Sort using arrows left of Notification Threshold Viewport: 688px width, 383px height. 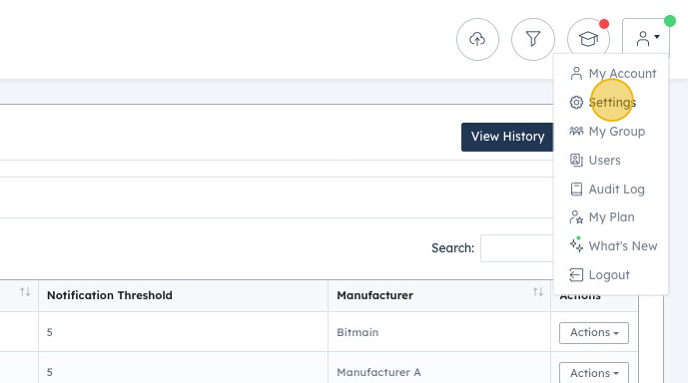(25, 292)
